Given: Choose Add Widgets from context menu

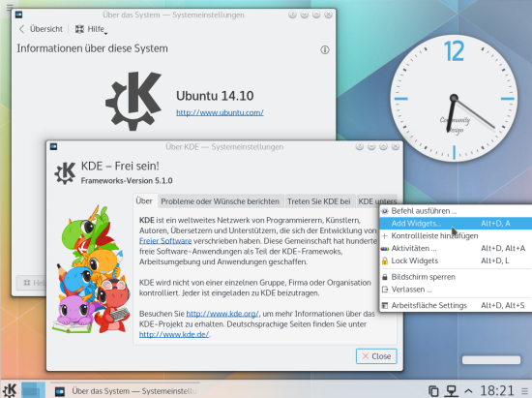Looking at the screenshot, I should click(456, 224).
